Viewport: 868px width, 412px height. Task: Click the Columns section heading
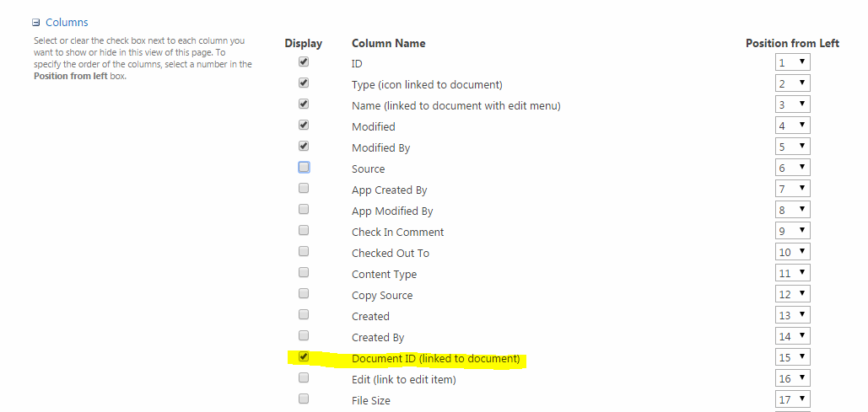pyautogui.click(x=67, y=23)
